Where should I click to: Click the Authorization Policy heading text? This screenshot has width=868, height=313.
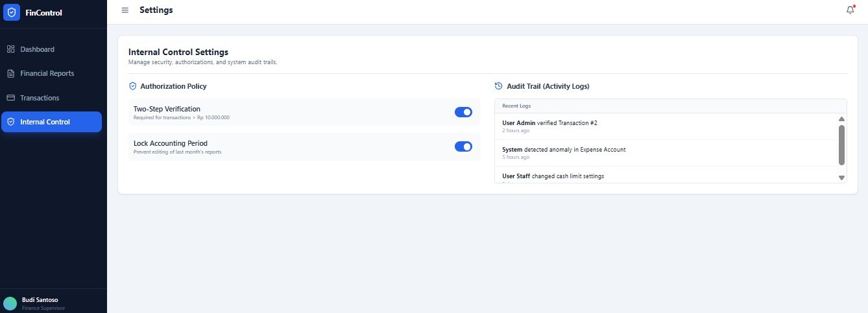(173, 86)
